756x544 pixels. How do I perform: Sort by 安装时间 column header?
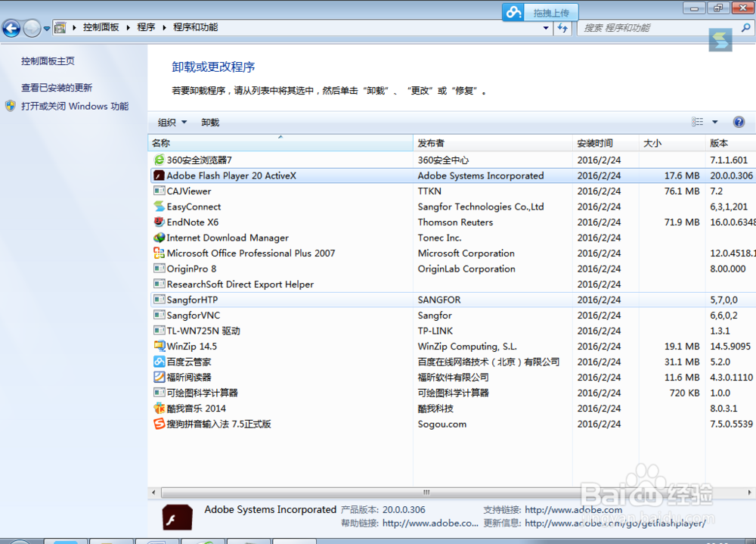[606, 143]
